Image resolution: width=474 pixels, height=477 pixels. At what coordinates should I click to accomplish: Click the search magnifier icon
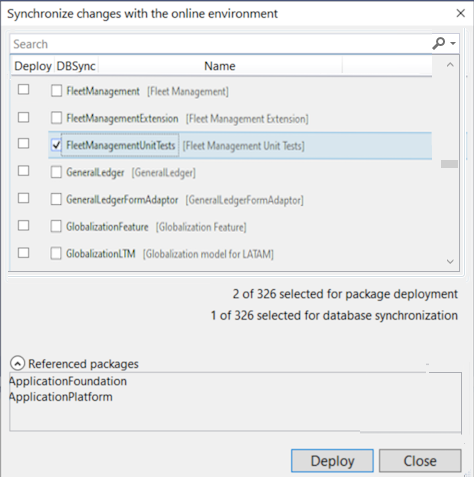click(438, 43)
